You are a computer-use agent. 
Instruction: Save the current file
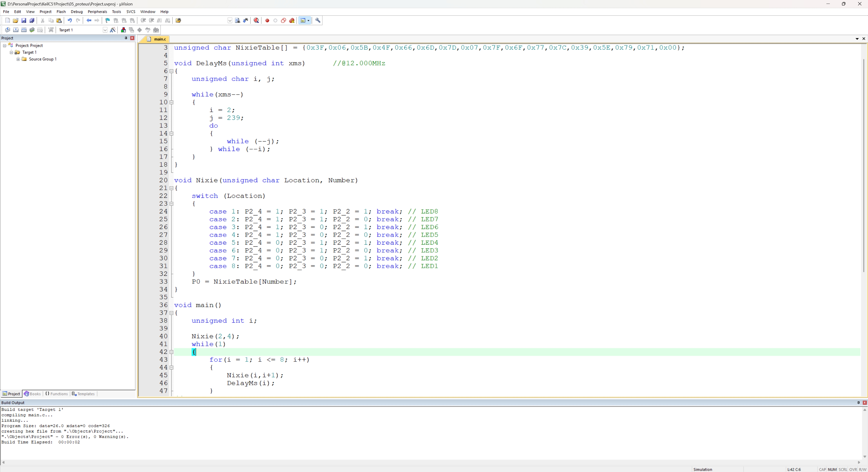coord(24,21)
